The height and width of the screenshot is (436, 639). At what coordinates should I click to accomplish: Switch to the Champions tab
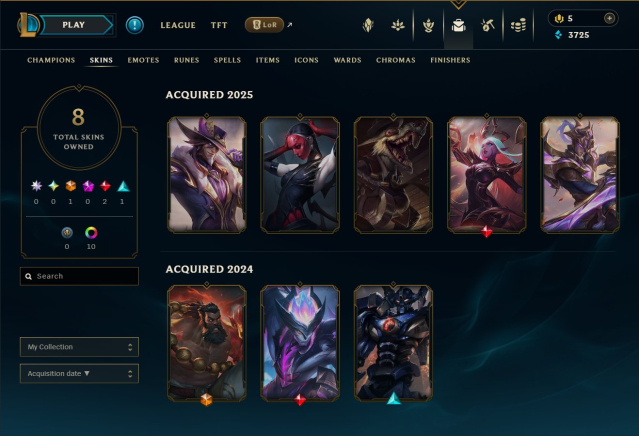click(51, 60)
